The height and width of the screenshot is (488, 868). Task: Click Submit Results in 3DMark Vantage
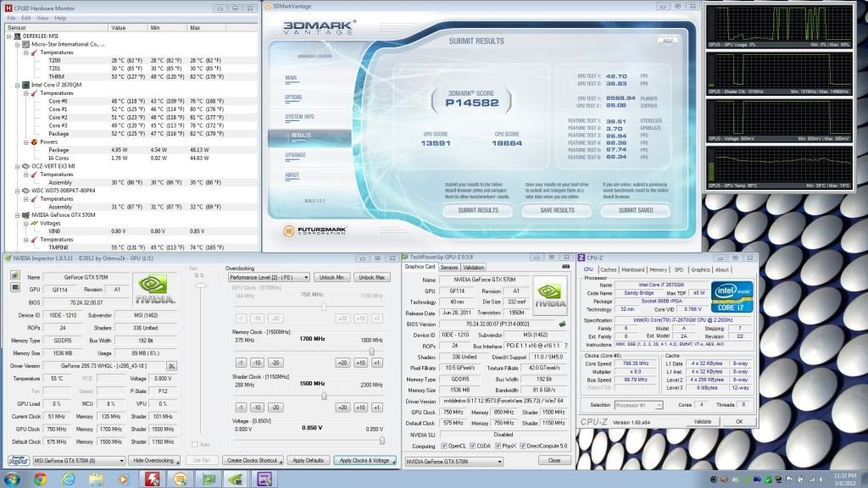[478, 210]
